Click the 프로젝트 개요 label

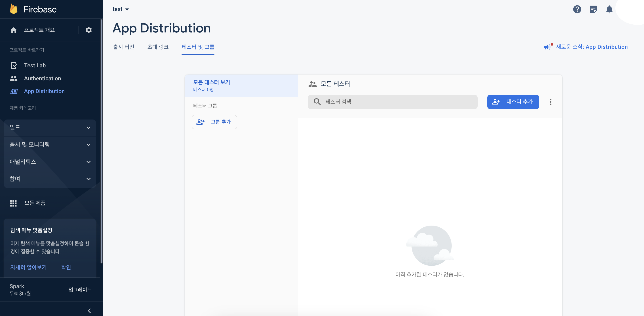pos(39,30)
